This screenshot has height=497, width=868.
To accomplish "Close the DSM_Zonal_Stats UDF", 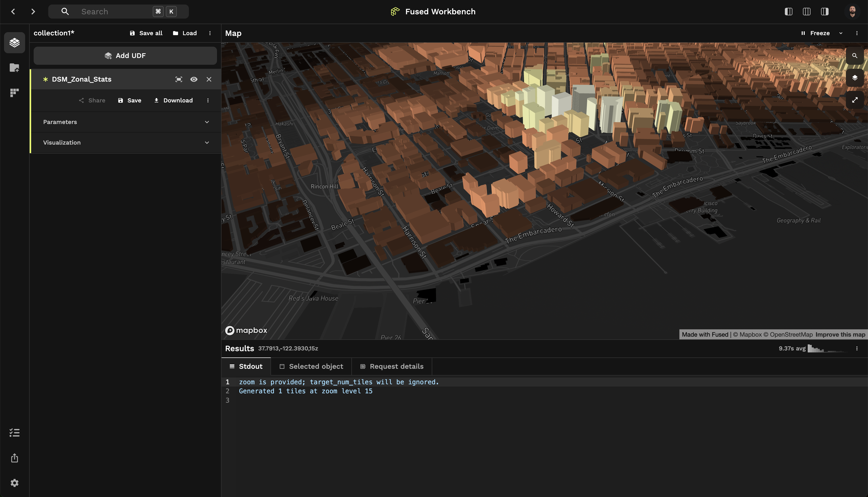I will click(209, 79).
